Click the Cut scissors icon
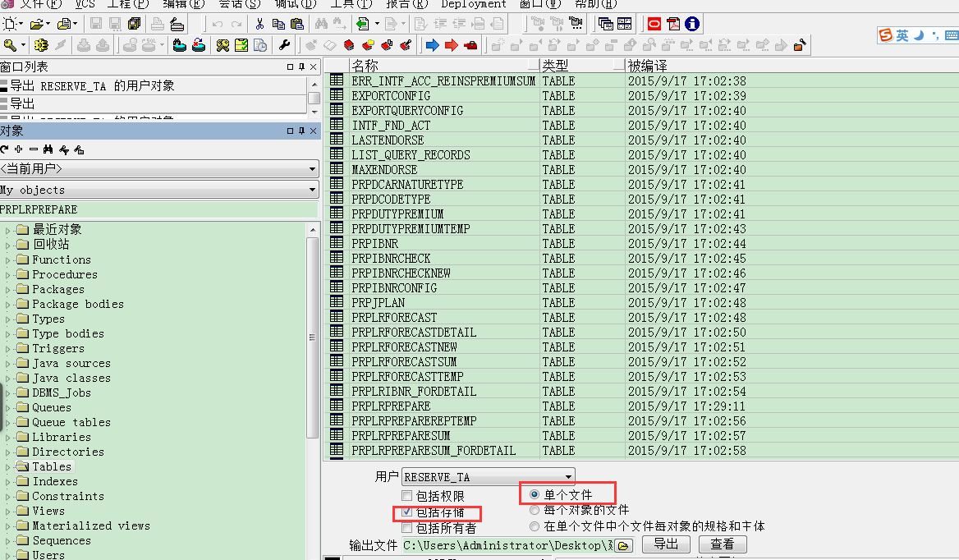The width and height of the screenshot is (959, 560). 259,24
